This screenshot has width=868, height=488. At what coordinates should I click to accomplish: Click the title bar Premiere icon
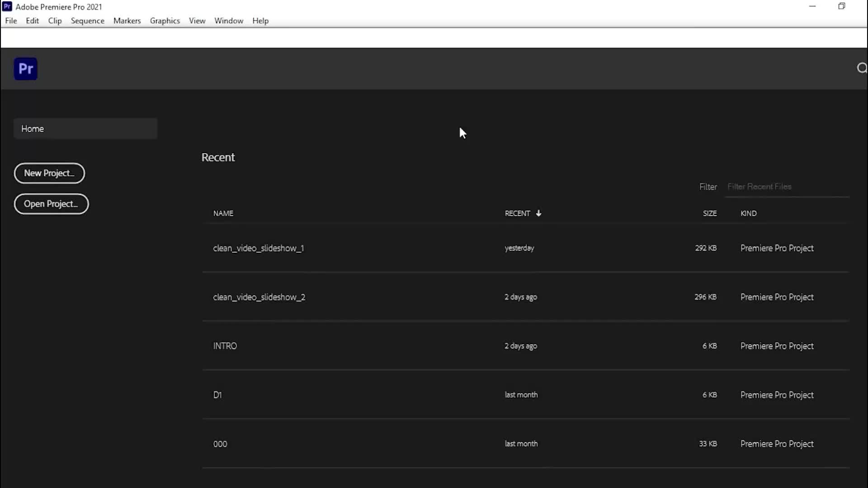tap(7, 6)
